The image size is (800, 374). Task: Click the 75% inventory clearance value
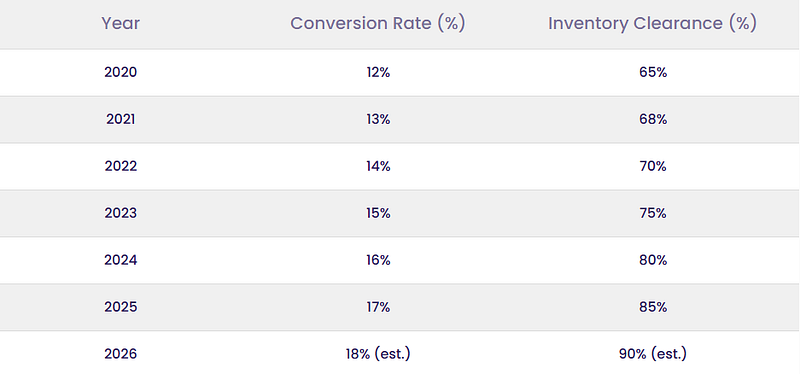653,213
